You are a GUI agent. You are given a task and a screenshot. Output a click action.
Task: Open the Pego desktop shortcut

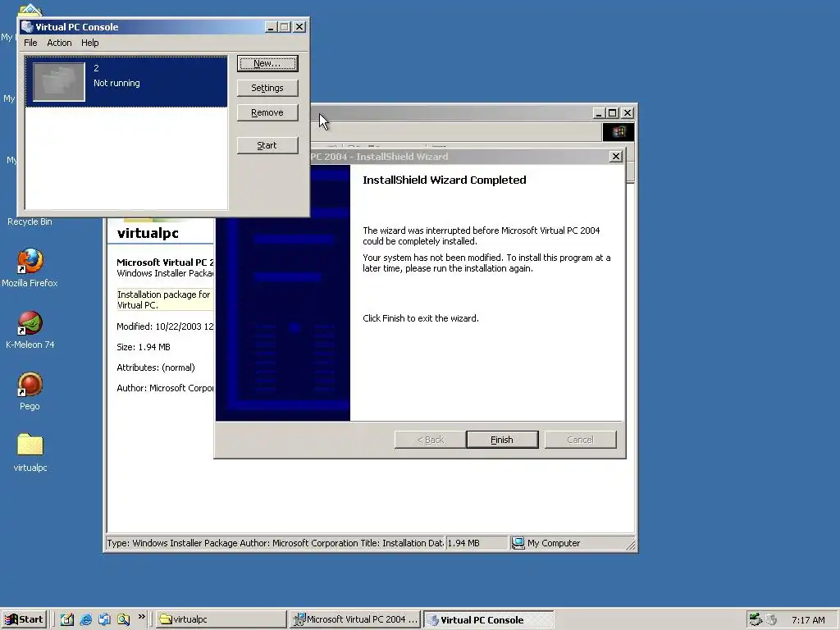point(30,391)
